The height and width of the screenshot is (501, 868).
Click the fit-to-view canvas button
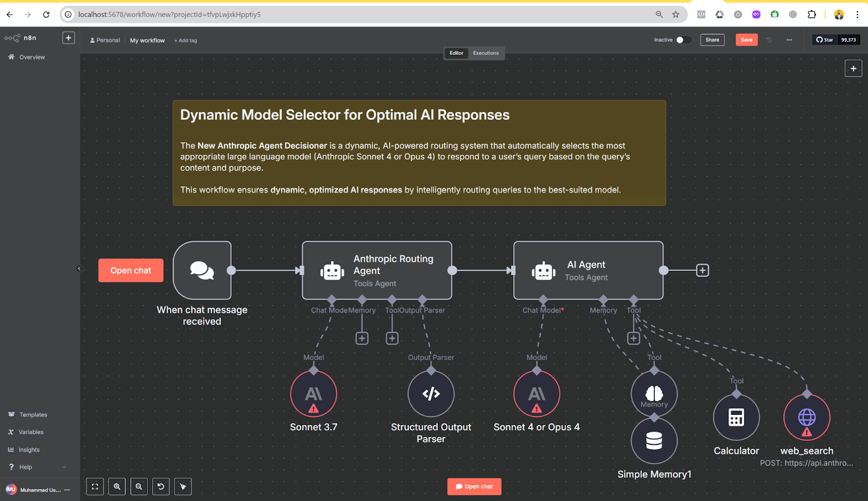tap(95, 486)
